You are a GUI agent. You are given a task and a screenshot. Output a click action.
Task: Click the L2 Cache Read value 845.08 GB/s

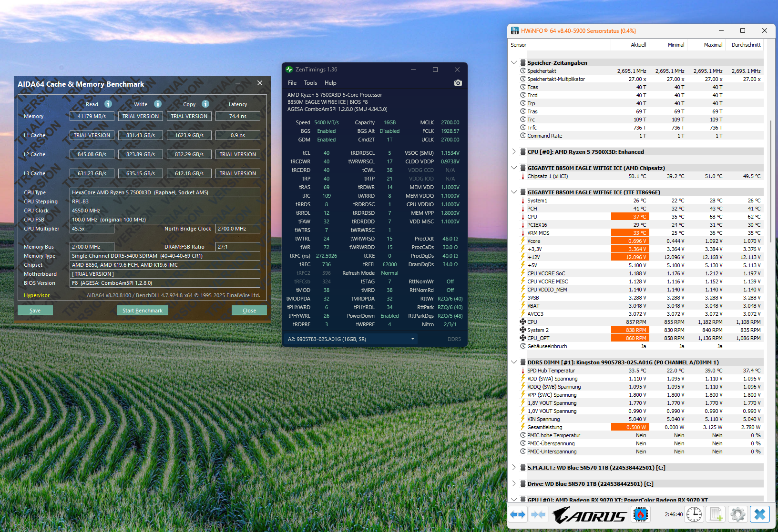[x=92, y=154]
